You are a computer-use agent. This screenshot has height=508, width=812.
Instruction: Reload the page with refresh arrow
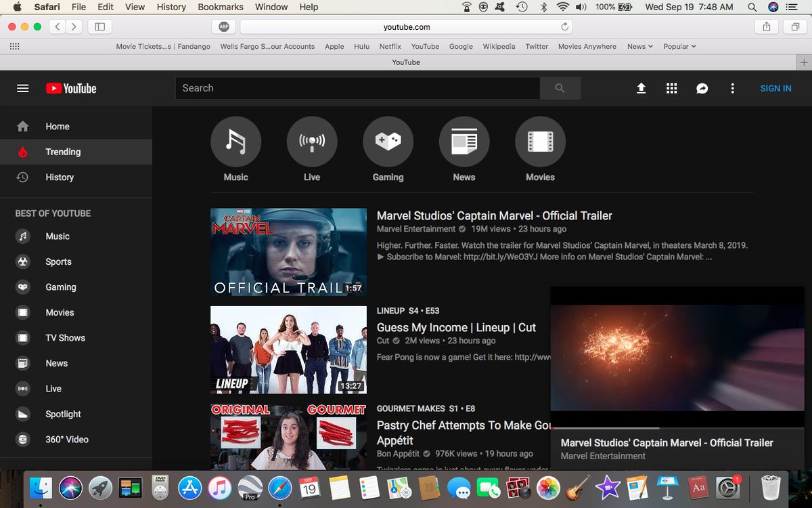point(564,26)
